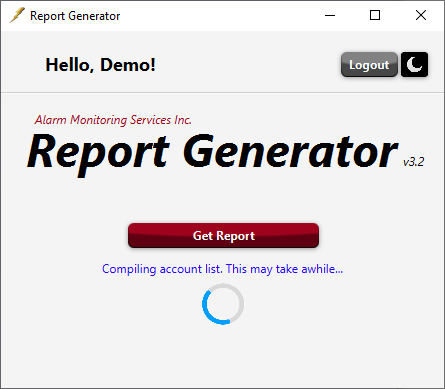The width and height of the screenshot is (445, 389).
Task: Click the Logout button
Action: pos(369,65)
